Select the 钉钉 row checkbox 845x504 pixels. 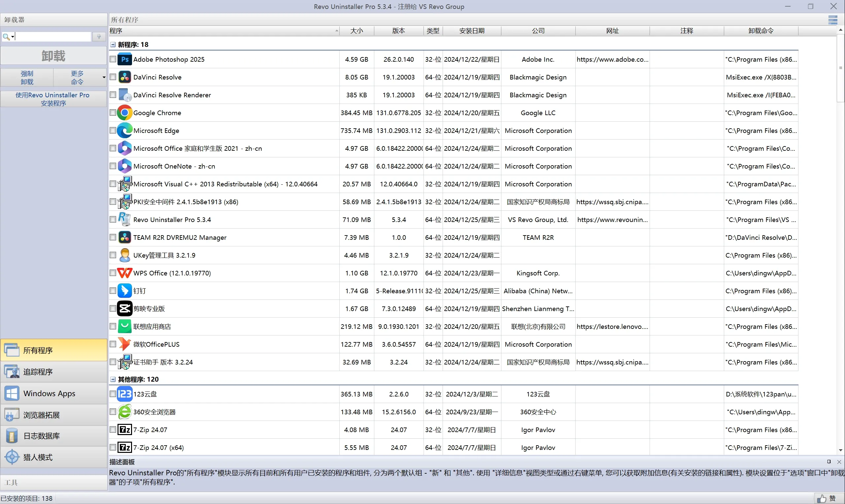coord(113,291)
